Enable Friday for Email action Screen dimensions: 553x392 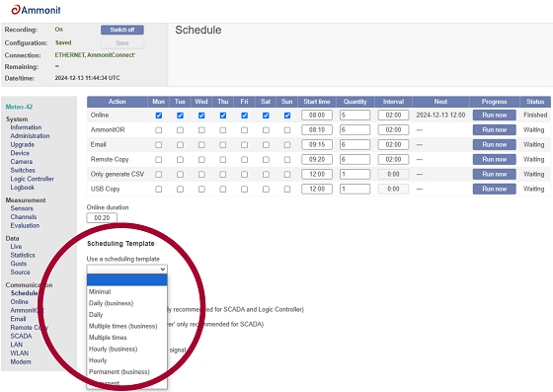point(244,145)
